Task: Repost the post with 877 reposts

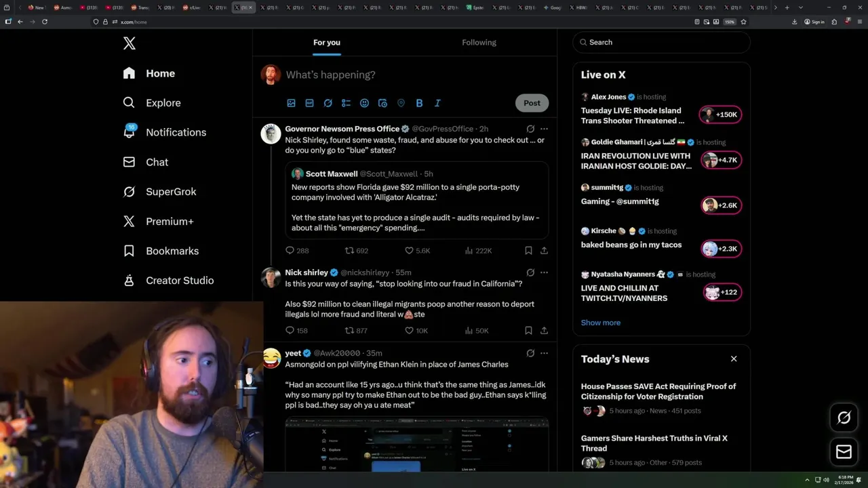Action: pyautogui.click(x=357, y=331)
